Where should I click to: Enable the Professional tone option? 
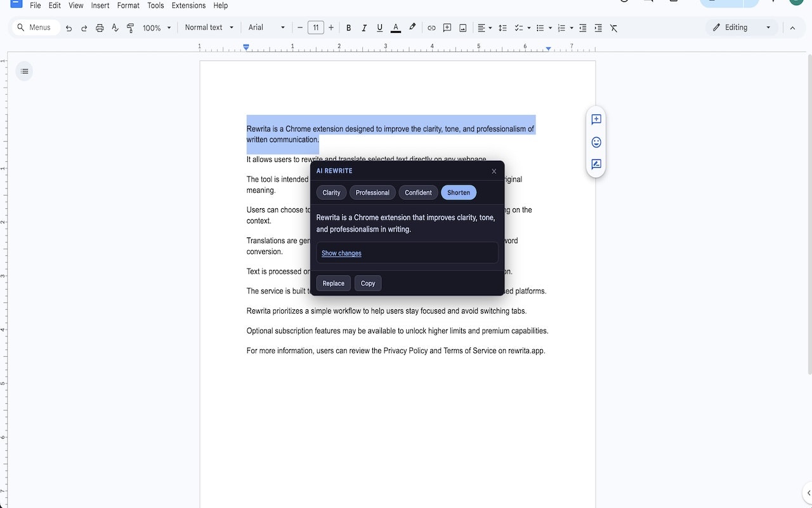[372, 192]
